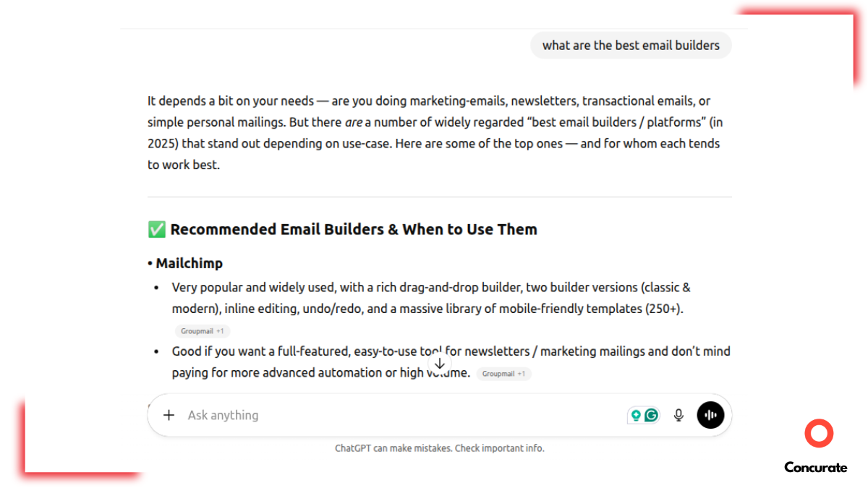
Task: Select the user message 'what are the best email builders'
Action: 631,45
